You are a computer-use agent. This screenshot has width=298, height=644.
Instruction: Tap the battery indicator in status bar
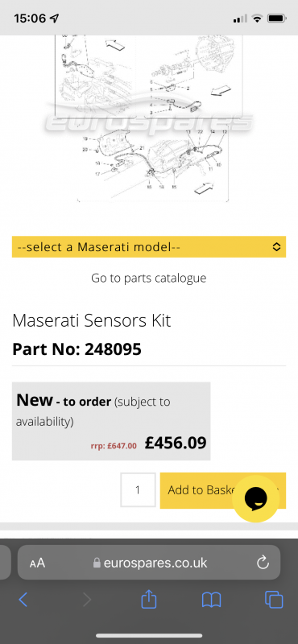pos(277,19)
